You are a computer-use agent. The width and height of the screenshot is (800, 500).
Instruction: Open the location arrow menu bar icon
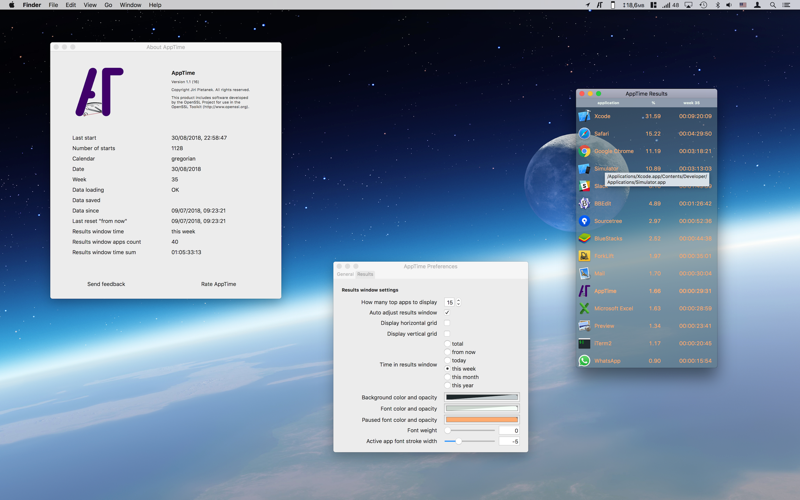[x=587, y=5]
